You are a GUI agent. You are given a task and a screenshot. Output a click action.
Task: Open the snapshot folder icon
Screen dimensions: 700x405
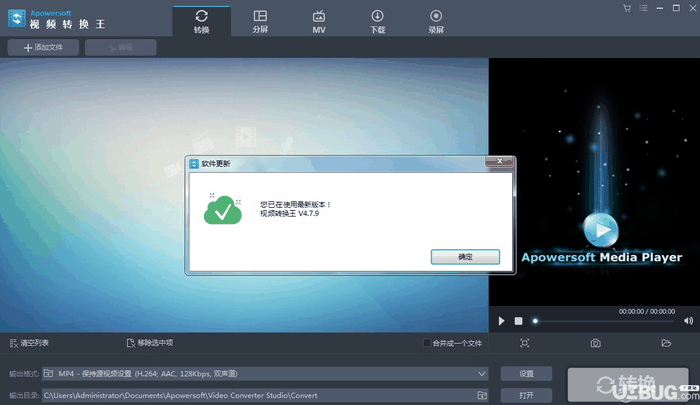pos(666,343)
